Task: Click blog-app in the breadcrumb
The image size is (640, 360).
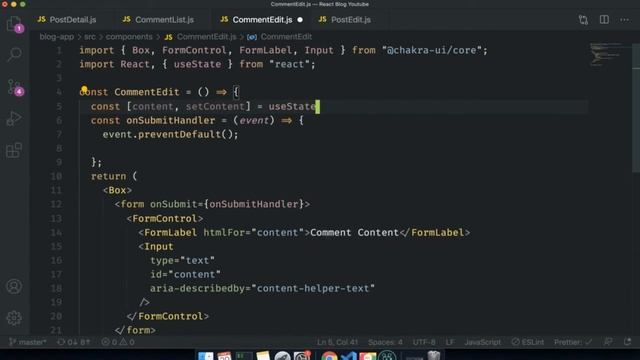Action: click(x=57, y=37)
